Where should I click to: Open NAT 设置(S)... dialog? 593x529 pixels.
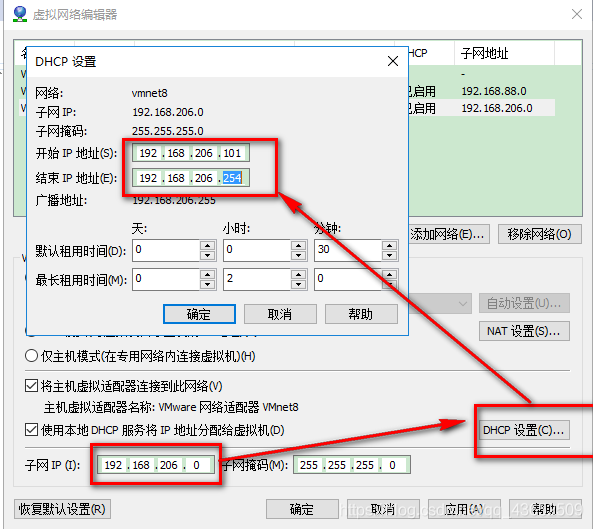[x=524, y=331]
